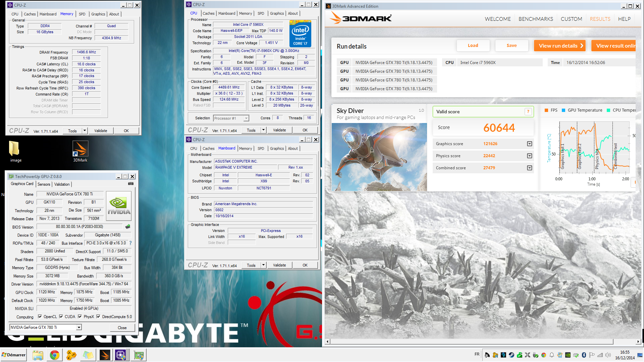Open CUSTOM in 3DMark navigation

(x=571, y=19)
